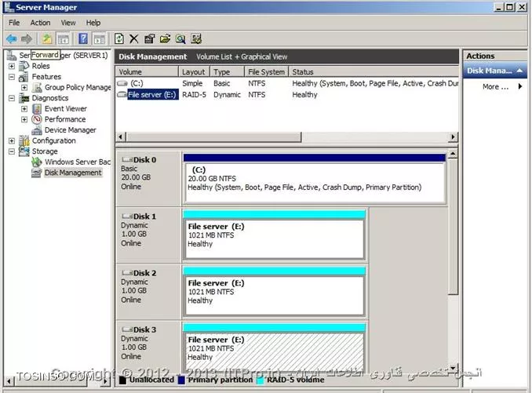Select File server (E:) block on Disk 3
This screenshot has width=532, height=393.
point(274,347)
